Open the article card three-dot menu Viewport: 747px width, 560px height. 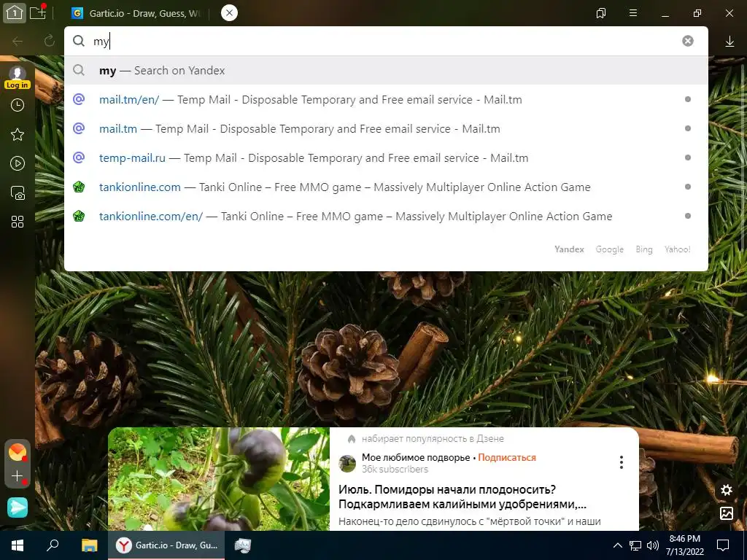pos(622,462)
